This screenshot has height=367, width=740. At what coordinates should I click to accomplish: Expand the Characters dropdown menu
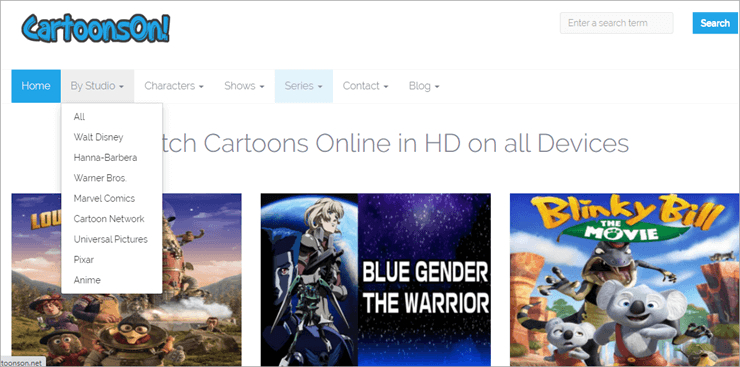(174, 86)
